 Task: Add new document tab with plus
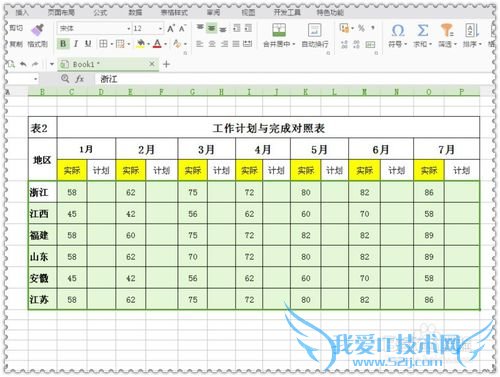click(166, 64)
